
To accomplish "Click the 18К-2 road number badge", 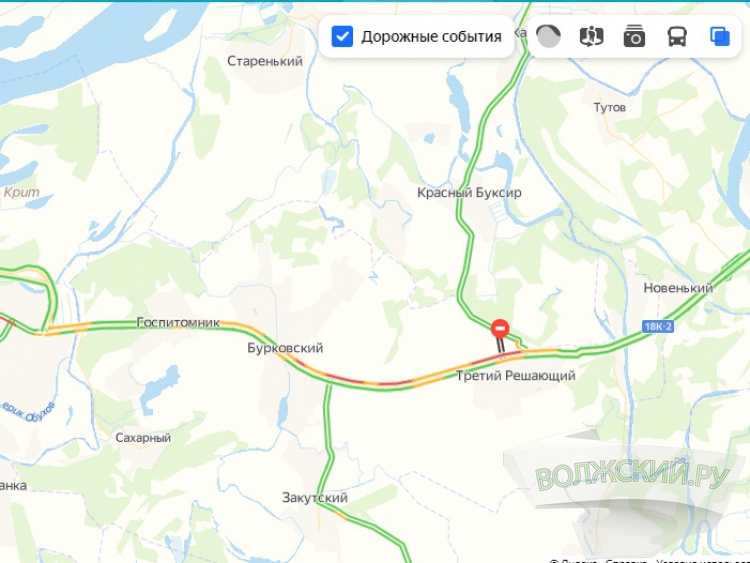I will [x=658, y=327].
